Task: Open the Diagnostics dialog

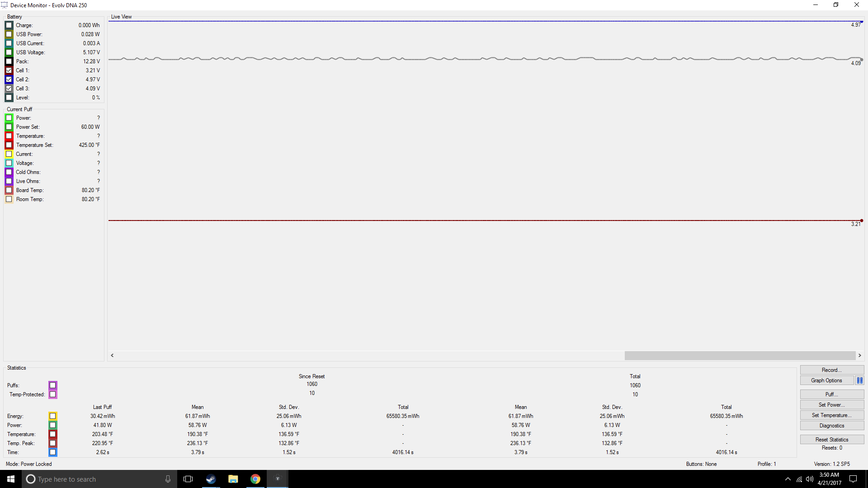Action: (x=832, y=426)
